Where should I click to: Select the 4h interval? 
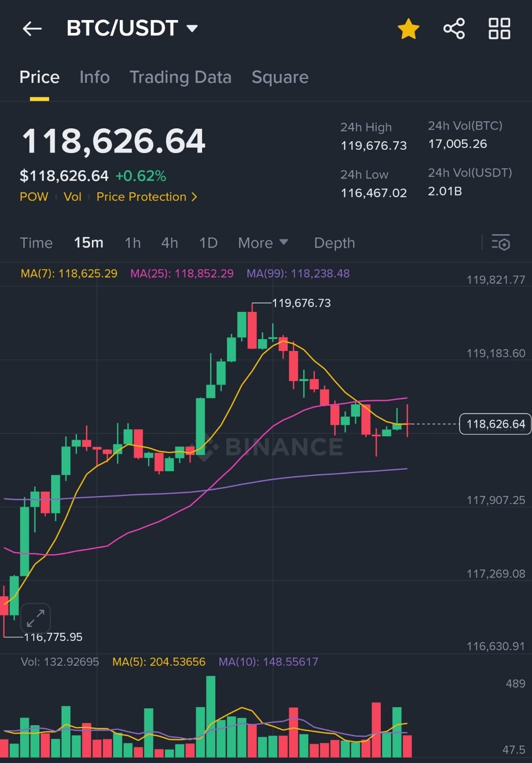(169, 243)
